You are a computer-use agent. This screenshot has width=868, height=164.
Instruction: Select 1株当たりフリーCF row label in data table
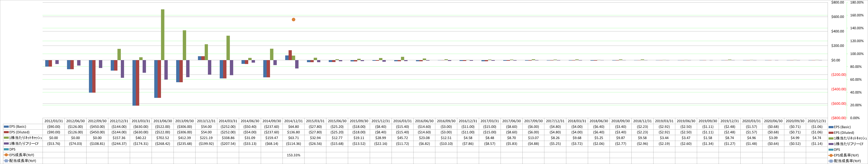point(24,144)
